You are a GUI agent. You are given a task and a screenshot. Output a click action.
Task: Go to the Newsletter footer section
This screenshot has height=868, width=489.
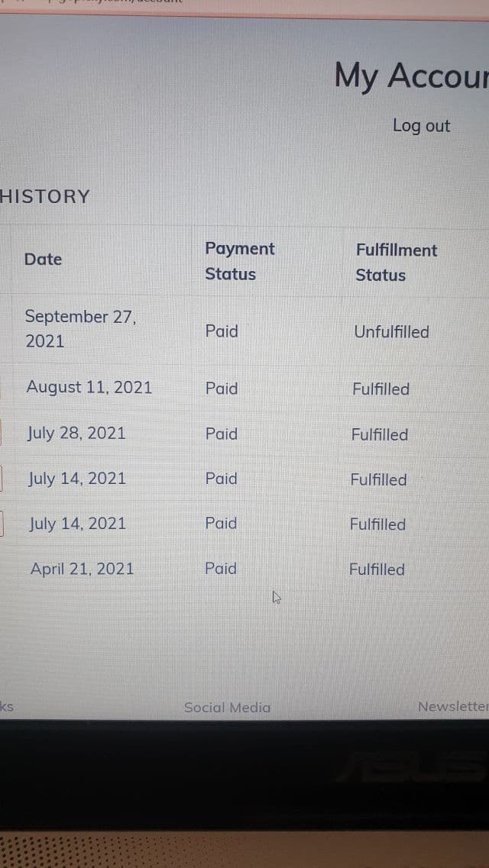[452, 707]
